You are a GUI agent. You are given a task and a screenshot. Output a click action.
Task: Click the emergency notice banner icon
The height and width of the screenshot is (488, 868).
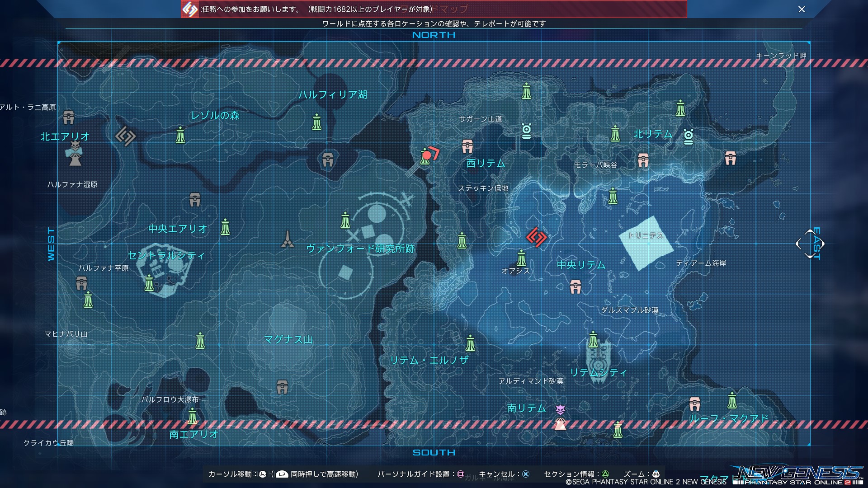(190, 9)
